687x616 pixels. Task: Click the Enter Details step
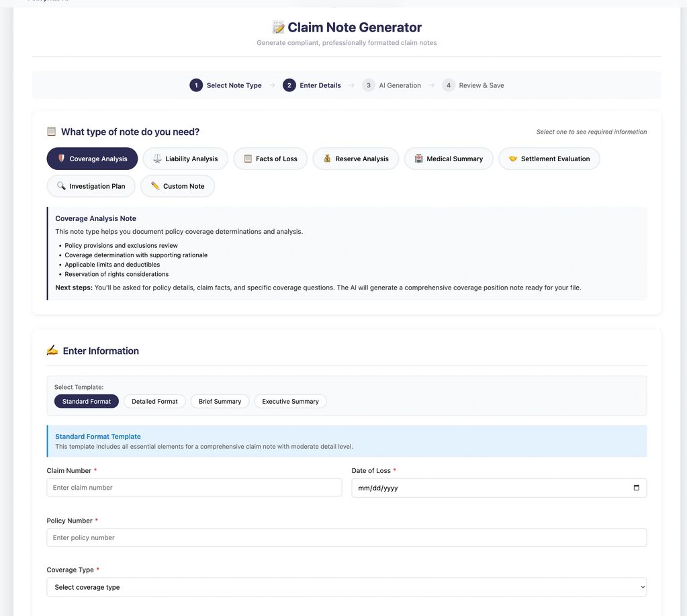312,85
